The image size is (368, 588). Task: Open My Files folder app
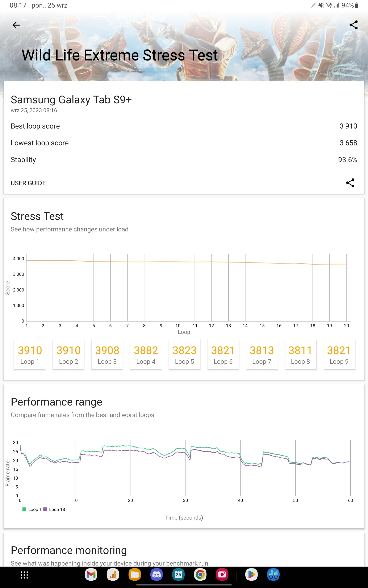pyautogui.click(x=135, y=575)
